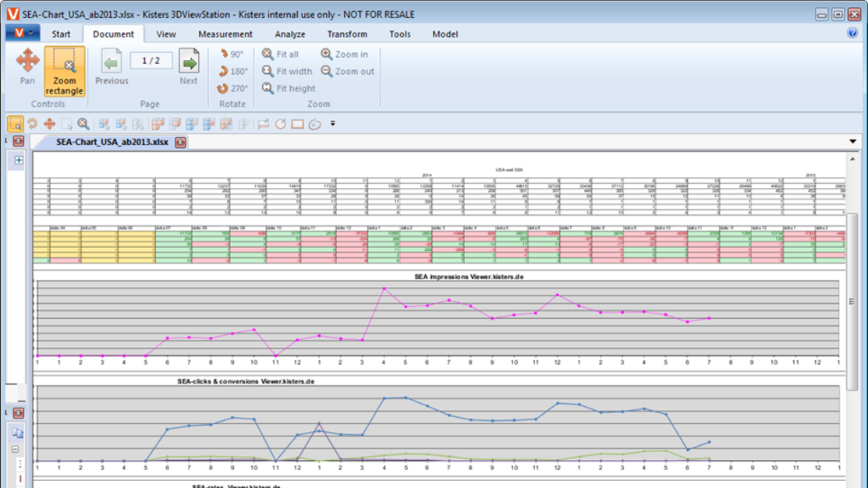This screenshot has width=868, height=488.
Task: Click the rotate icon in quick toolbar
Action: [x=33, y=124]
